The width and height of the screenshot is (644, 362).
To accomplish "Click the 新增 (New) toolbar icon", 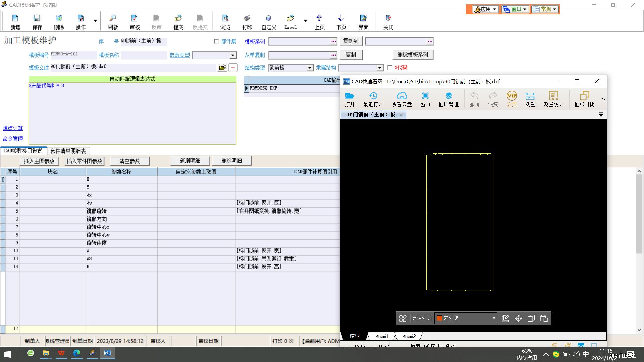I will [15, 22].
